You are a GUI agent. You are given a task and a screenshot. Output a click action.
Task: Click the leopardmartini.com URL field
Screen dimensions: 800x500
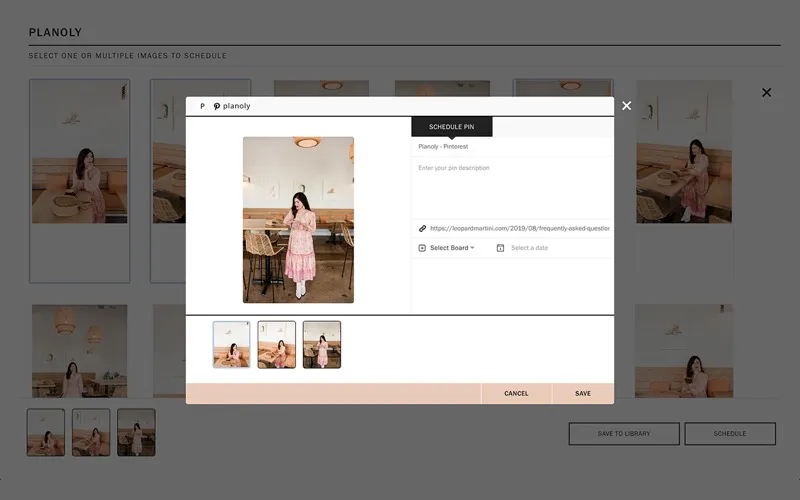point(519,229)
